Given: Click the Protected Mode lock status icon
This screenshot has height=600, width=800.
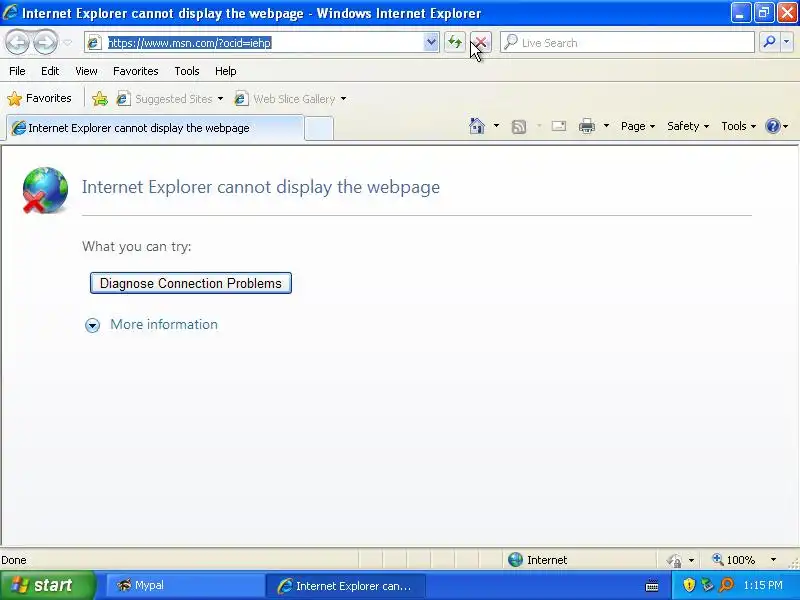Looking at the screenshot, I should click(674, 560).
